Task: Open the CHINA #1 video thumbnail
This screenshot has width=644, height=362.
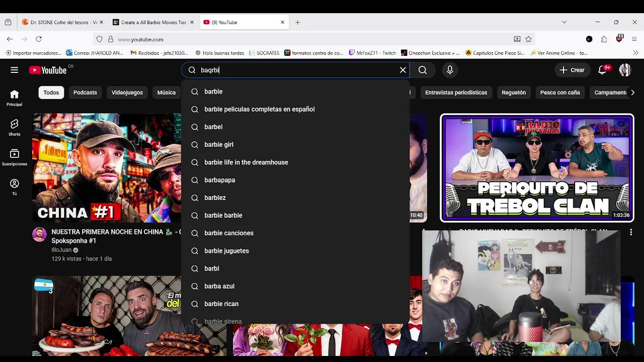Action: point(107,167)
